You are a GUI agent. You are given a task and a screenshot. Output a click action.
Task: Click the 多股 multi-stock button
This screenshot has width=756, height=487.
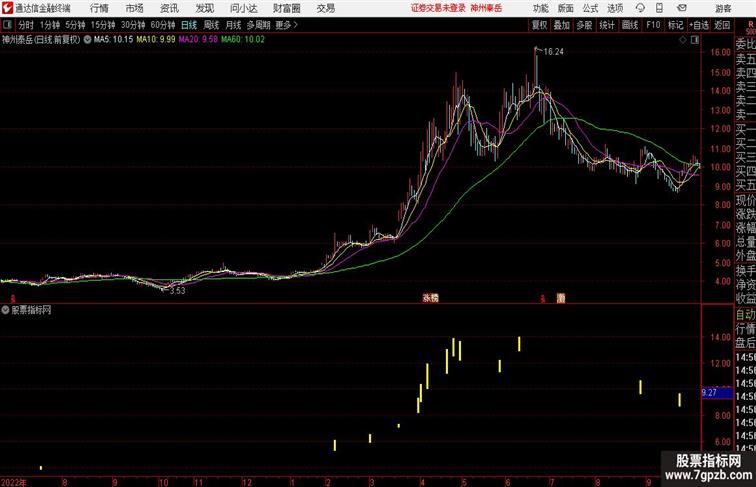(584, 25)
